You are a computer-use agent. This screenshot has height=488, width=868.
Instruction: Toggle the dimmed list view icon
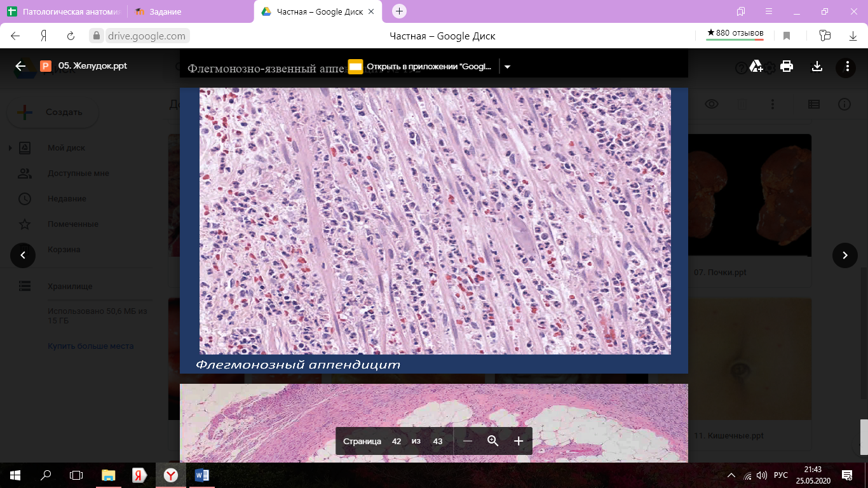pos(813,104)
